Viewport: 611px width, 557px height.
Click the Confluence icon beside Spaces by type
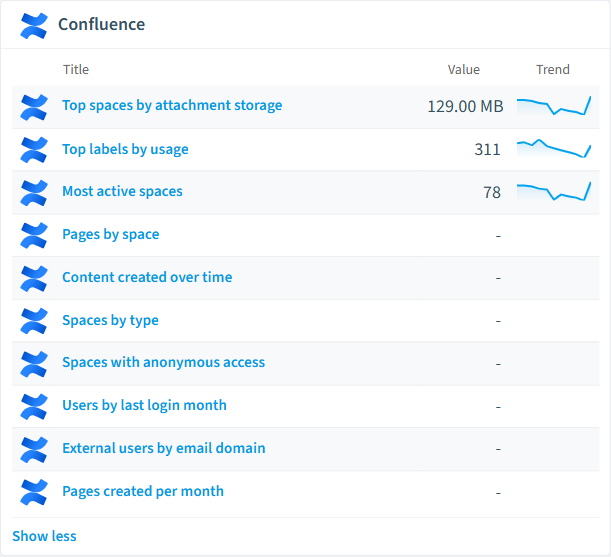[x=34, y=321]
